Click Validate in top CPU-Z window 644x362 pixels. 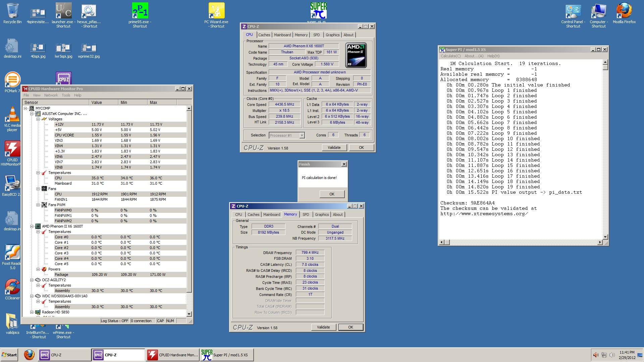(334, 147)
